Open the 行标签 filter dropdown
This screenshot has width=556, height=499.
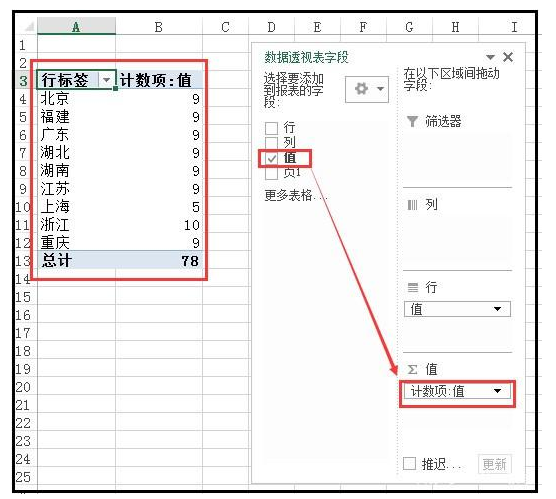pyautogui.click(x=106, y=80)
